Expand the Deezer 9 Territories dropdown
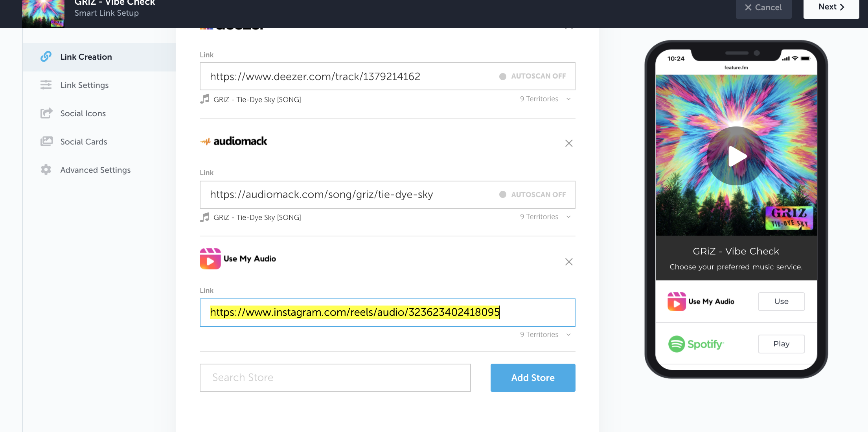Image resolution: width=868 pixels, height=432 pixels. (x=545, y=99)
